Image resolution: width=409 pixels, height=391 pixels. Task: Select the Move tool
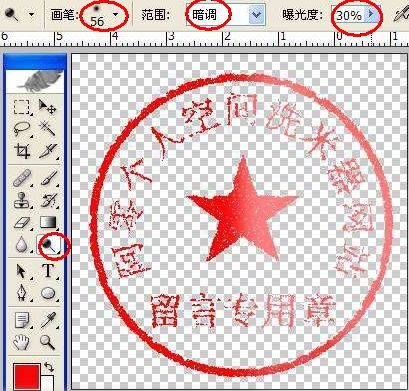point(48,107)
